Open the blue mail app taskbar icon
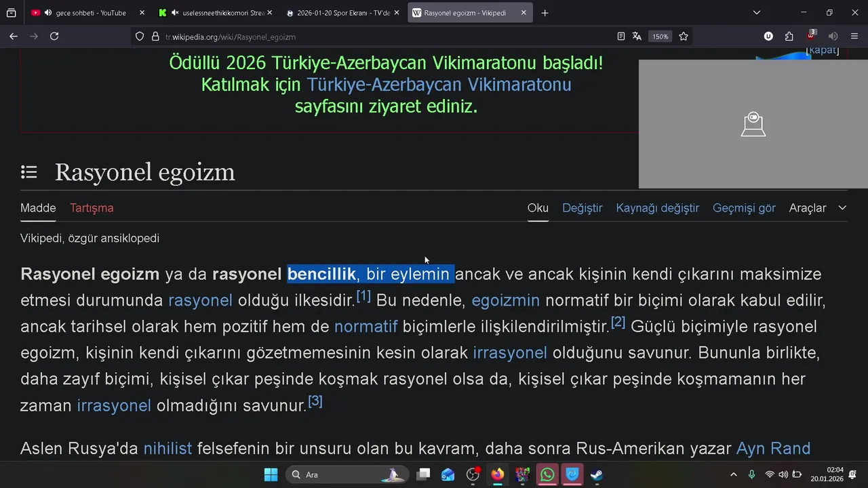The width and height of the screenshot is (868, 488). 448,474
